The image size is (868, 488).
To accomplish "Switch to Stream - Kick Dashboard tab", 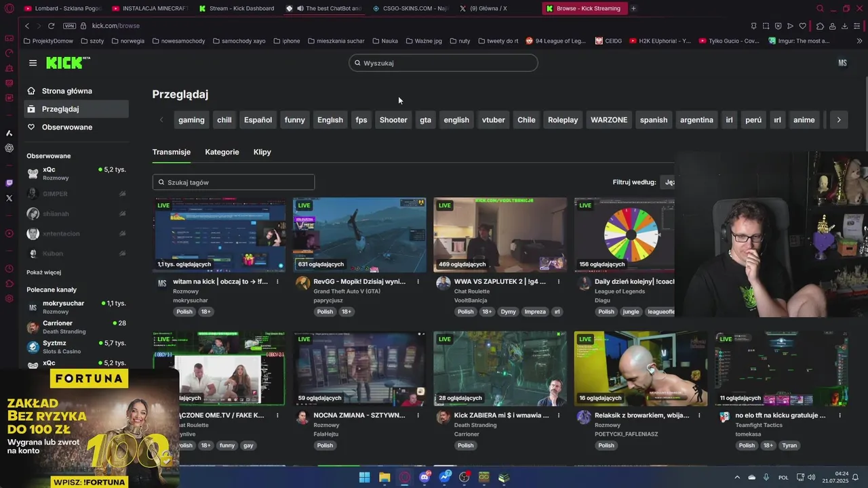I will [236, 8].
